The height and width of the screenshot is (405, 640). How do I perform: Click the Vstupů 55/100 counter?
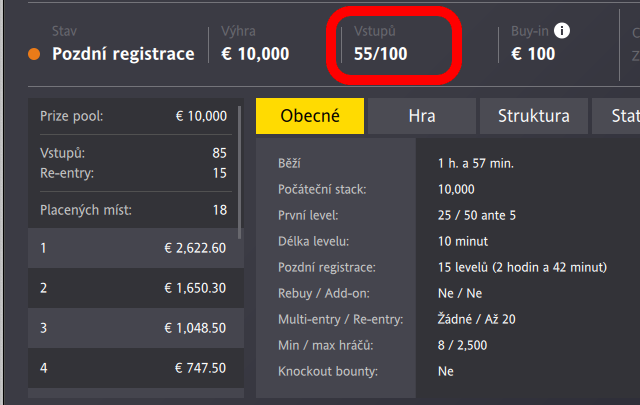pyautogui.click(x=380, y=54)
